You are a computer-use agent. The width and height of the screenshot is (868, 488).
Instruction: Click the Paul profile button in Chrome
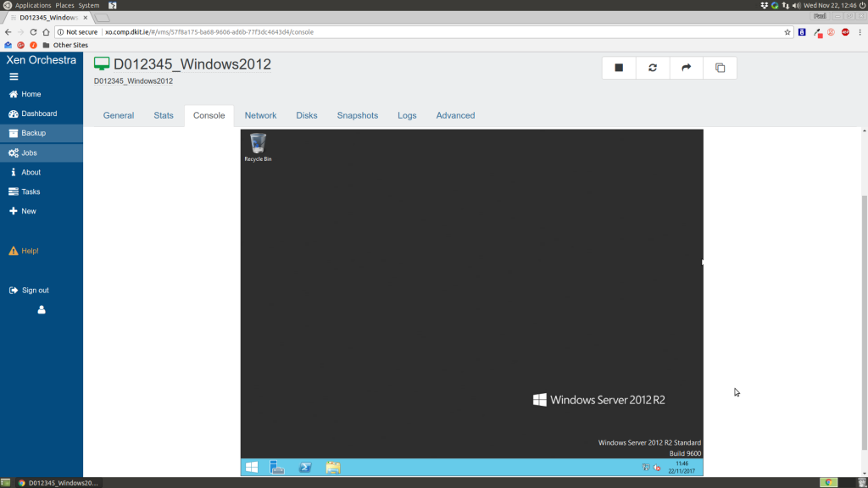(x=820, y=16)
